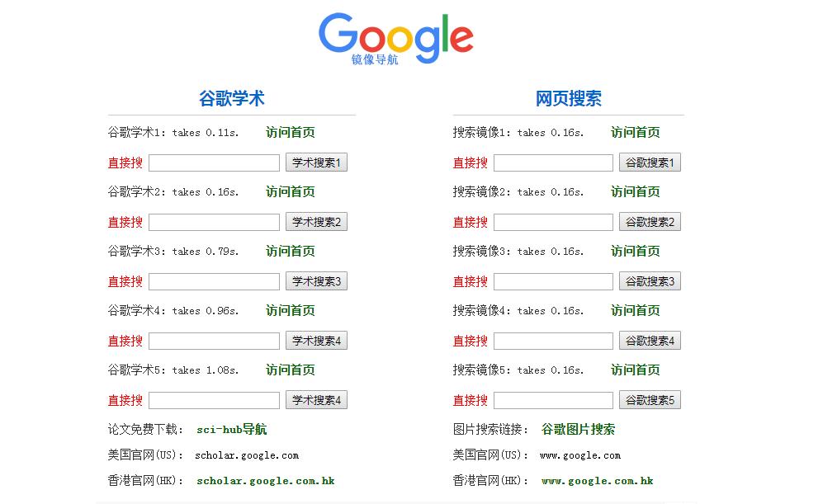Screen dimensions: 823x504
Task: Open 访问首页 for 谷歌学术5
Action: [x=290, y=370]
